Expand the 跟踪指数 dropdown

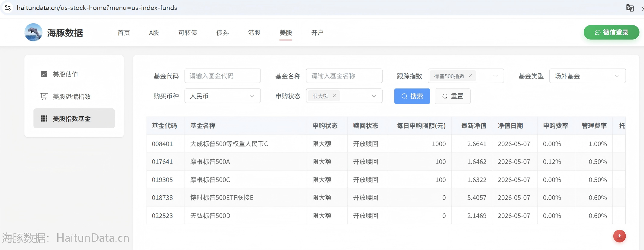[495, 76]
